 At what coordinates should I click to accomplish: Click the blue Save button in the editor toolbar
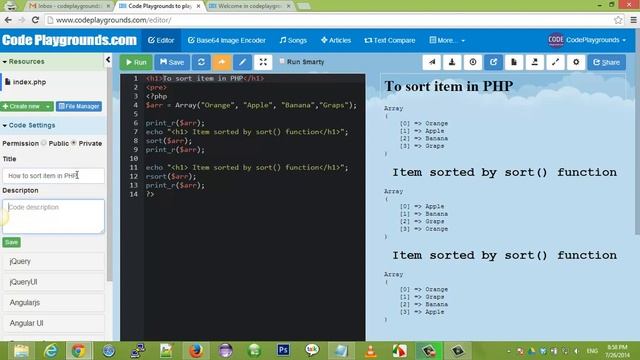pyautogui.click(x=172, y=62)
